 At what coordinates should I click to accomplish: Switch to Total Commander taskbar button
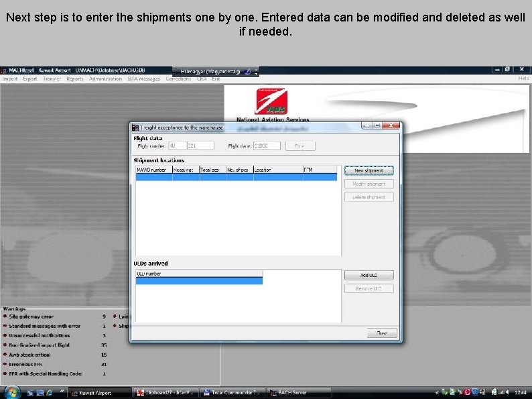tap(232, 392)
